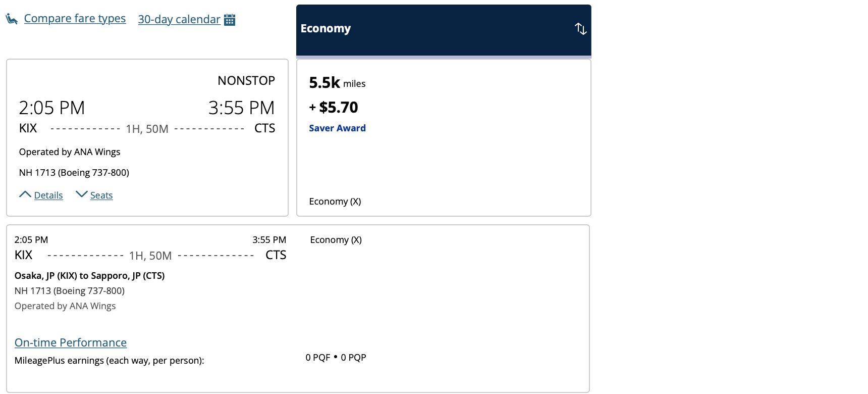Collapse flight details using the up chevron
868x394 pixels.
25,194
